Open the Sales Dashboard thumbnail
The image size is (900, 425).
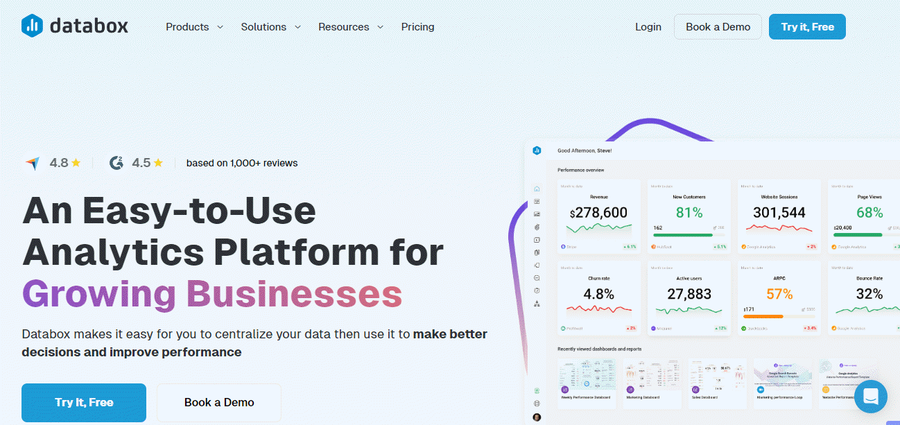pos(717,384)
